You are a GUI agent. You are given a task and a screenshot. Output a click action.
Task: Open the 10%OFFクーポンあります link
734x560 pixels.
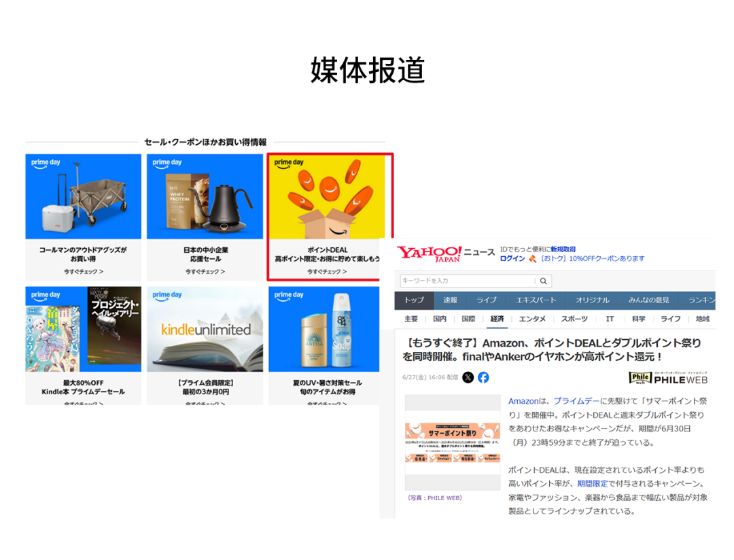[592, 258]
